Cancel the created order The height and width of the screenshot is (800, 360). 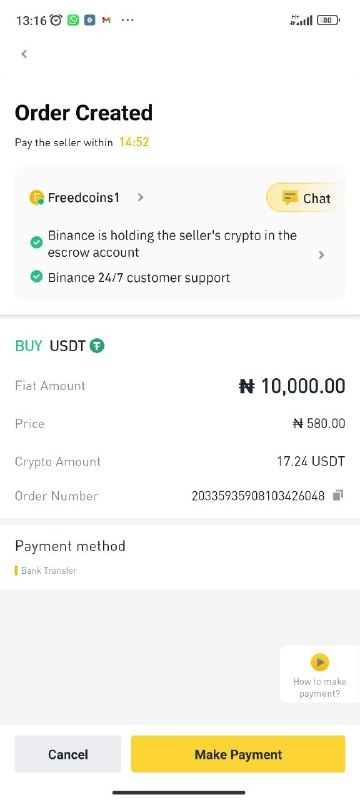68,754
